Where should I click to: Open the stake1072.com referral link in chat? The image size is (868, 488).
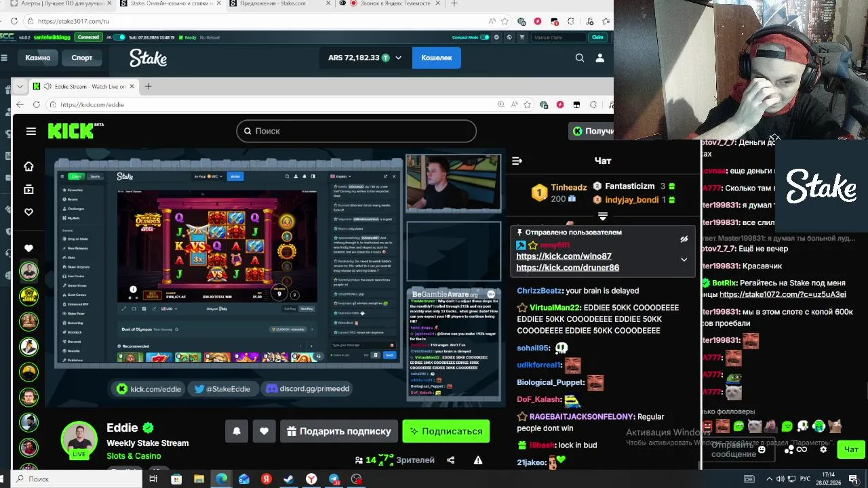tap(783, 295)
